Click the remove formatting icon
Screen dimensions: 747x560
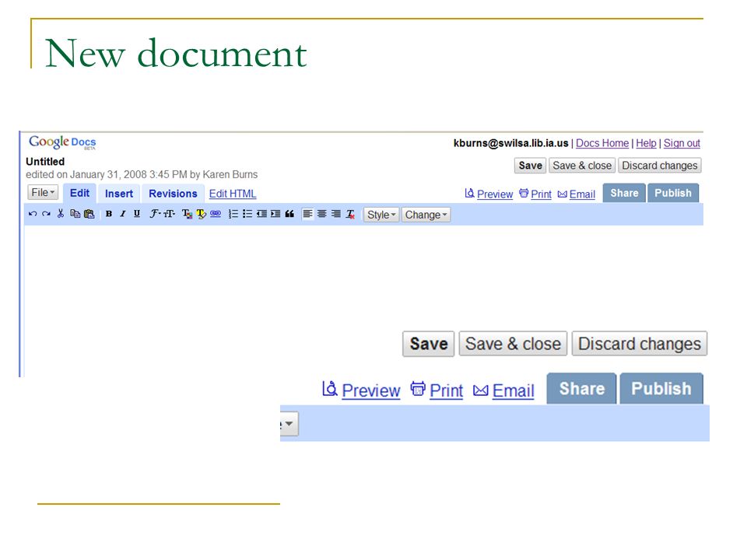coord(351,215)
